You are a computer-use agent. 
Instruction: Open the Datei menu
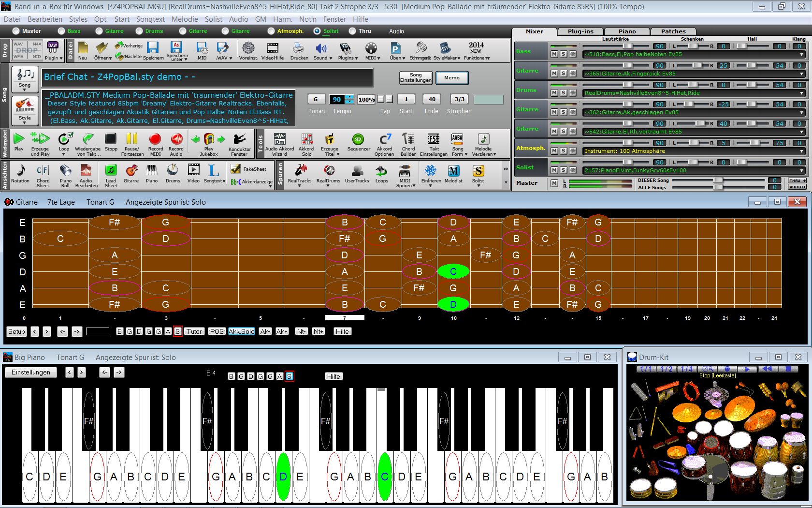pyautogui.click(x=12, y=19)
